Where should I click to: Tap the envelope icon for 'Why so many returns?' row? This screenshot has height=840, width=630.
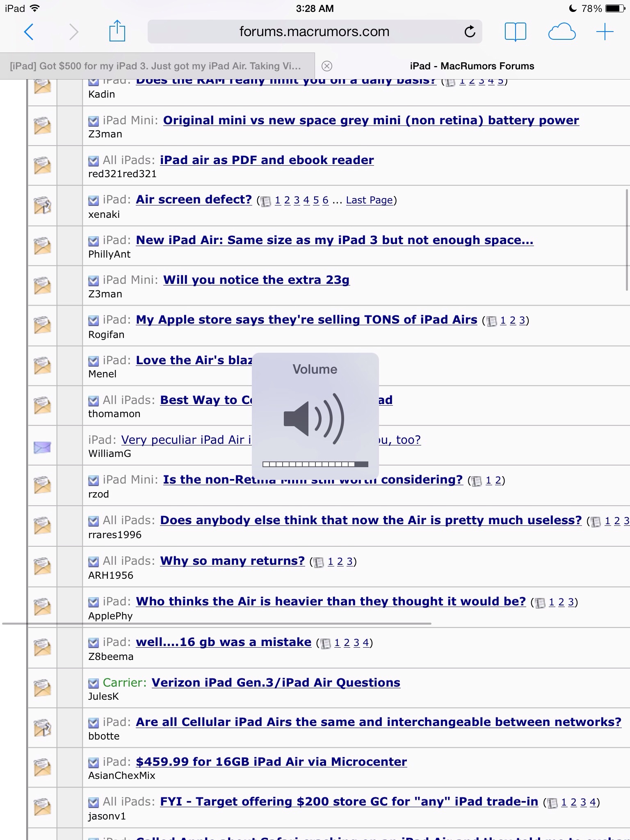[x=42, y=566]
